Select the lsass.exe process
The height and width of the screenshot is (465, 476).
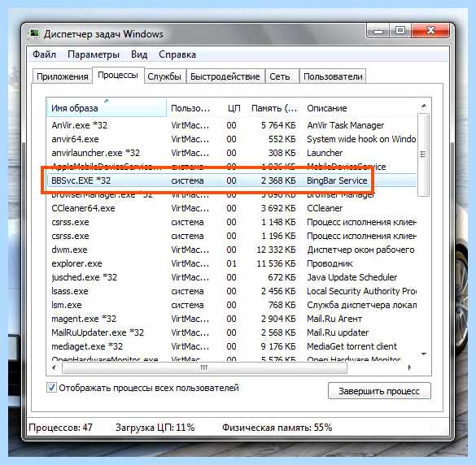(232, 291)
